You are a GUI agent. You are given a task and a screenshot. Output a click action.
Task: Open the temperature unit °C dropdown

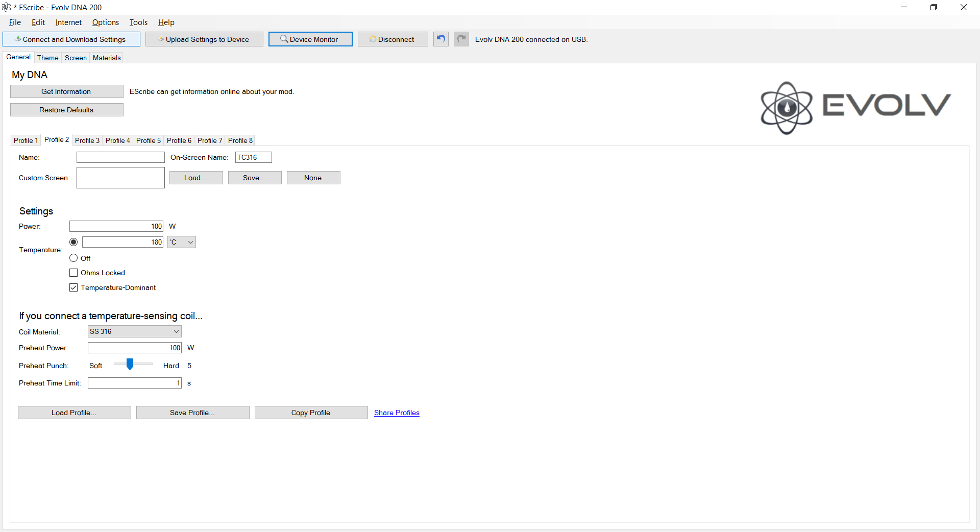(x=182, y=242)
